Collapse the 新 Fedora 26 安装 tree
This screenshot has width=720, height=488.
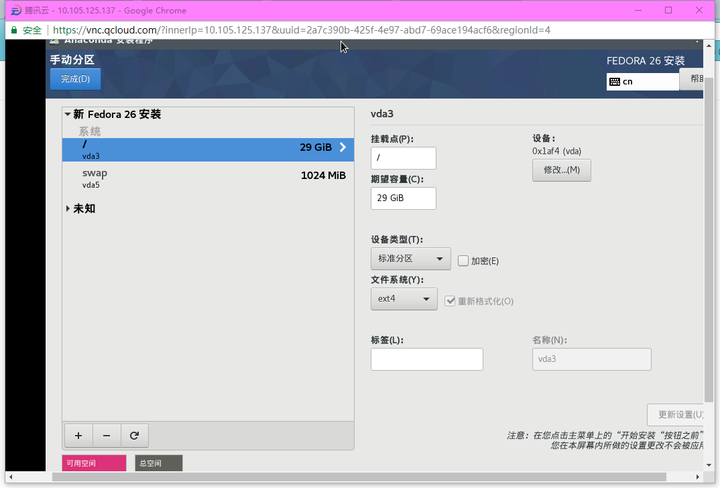coord(67,114)
